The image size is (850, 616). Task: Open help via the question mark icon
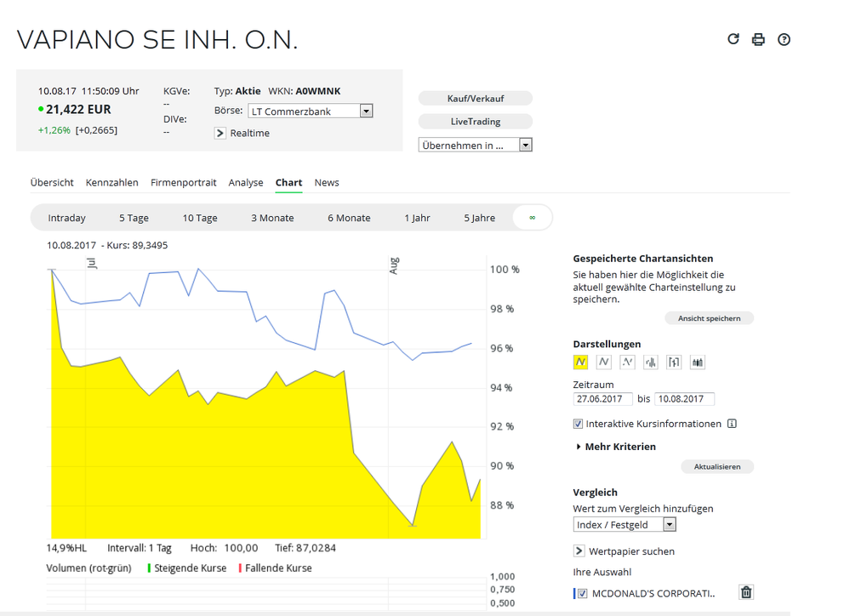point(784,39)
